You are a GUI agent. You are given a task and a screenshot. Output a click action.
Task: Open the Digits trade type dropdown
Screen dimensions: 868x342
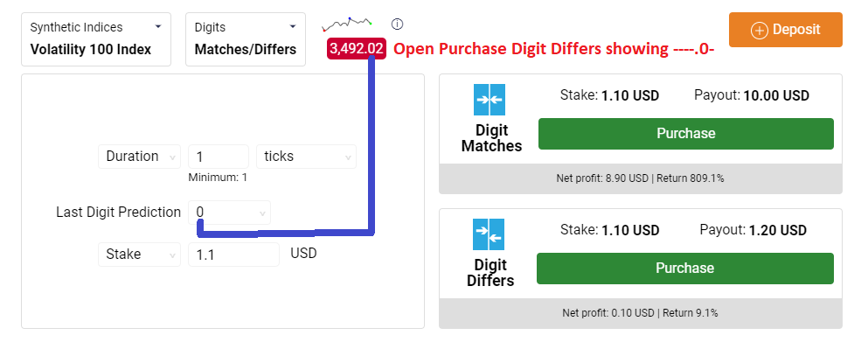246,39
